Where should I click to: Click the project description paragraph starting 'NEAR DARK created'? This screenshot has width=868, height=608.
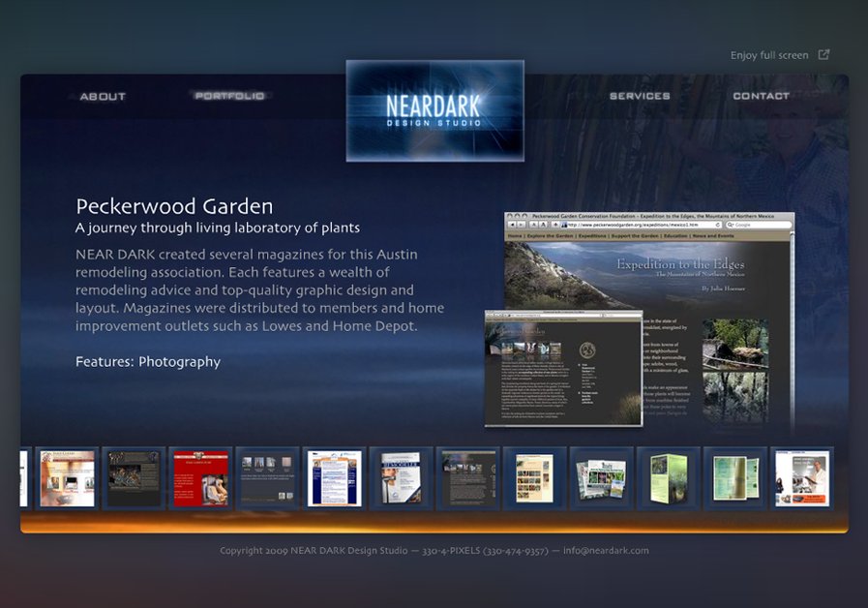259,290
